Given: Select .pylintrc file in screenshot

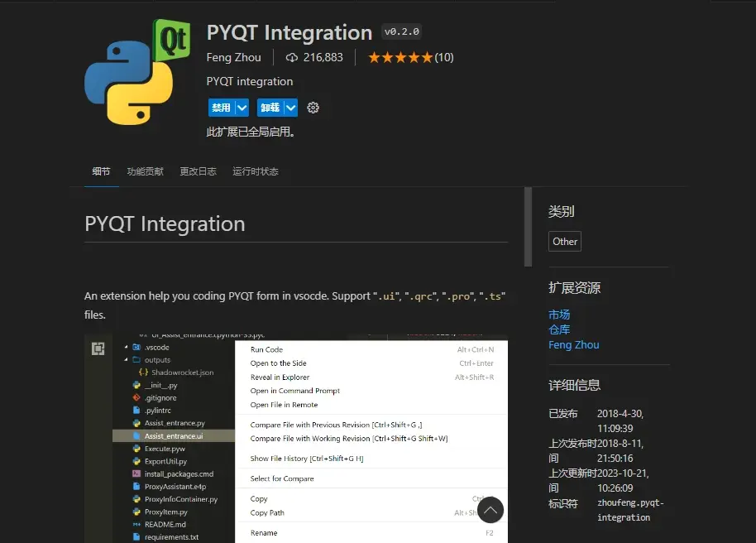Looking at the screenshot, I should [x=158, y=411].
